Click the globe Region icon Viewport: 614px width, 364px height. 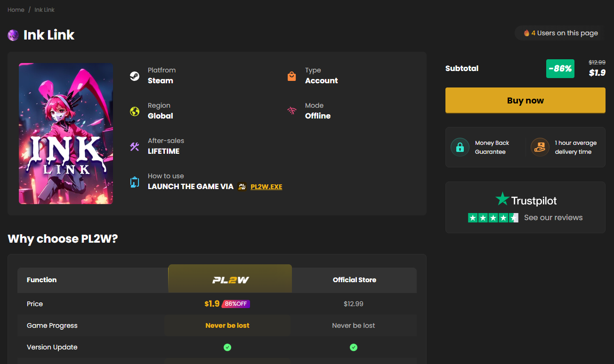(135, 111)
